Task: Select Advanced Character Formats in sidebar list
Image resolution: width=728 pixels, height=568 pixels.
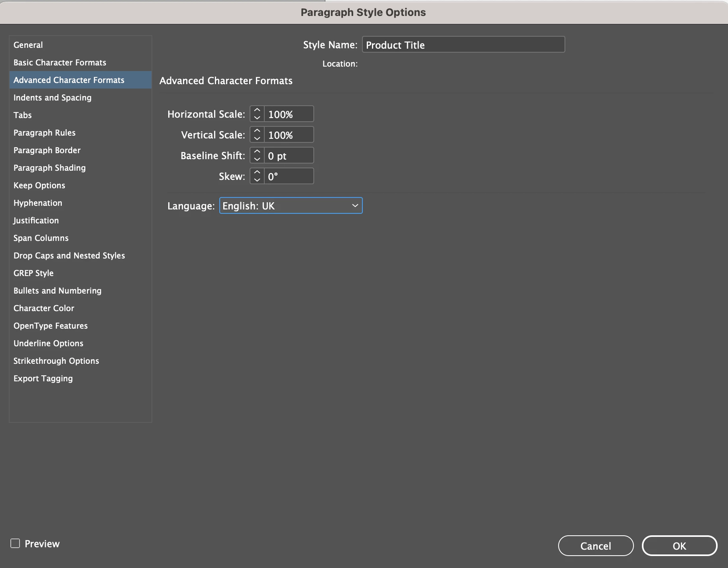Action: pos(80,80)
